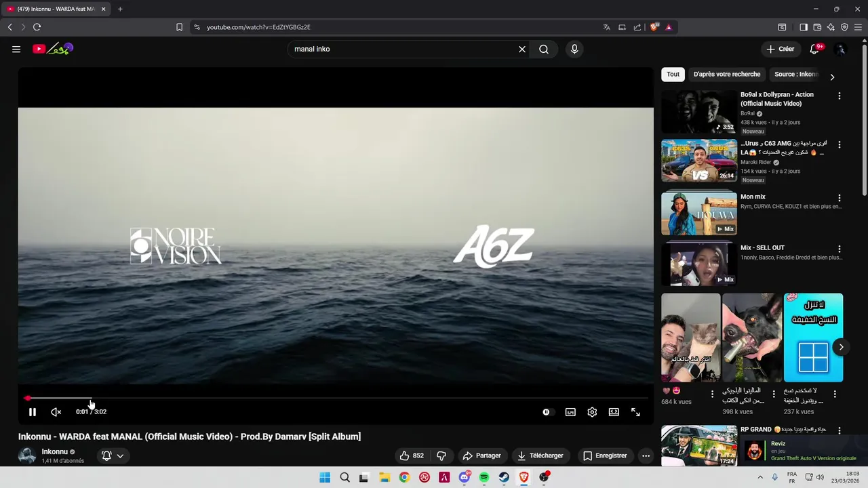The height and width of the screenshot is (488, 868).
Task: Run search with the magnifier icon
Action: tap(544, 49)
